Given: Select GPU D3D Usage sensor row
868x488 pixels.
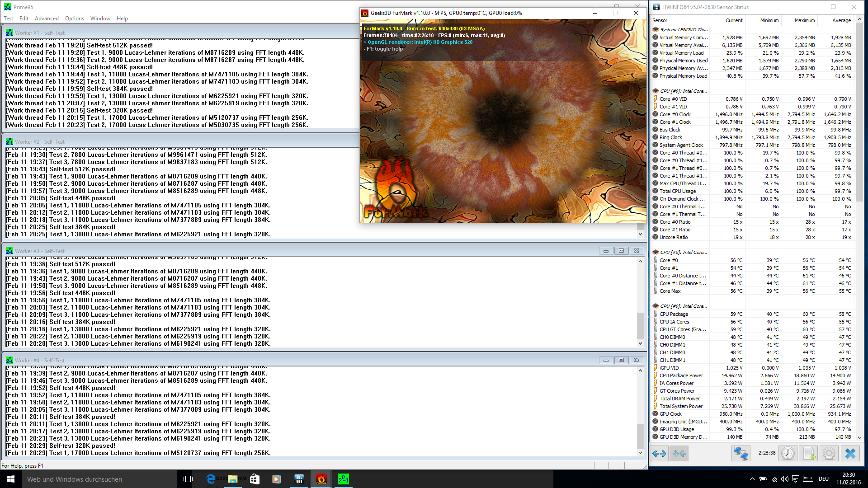Looking at the screenshot, I should coord(752,429).
